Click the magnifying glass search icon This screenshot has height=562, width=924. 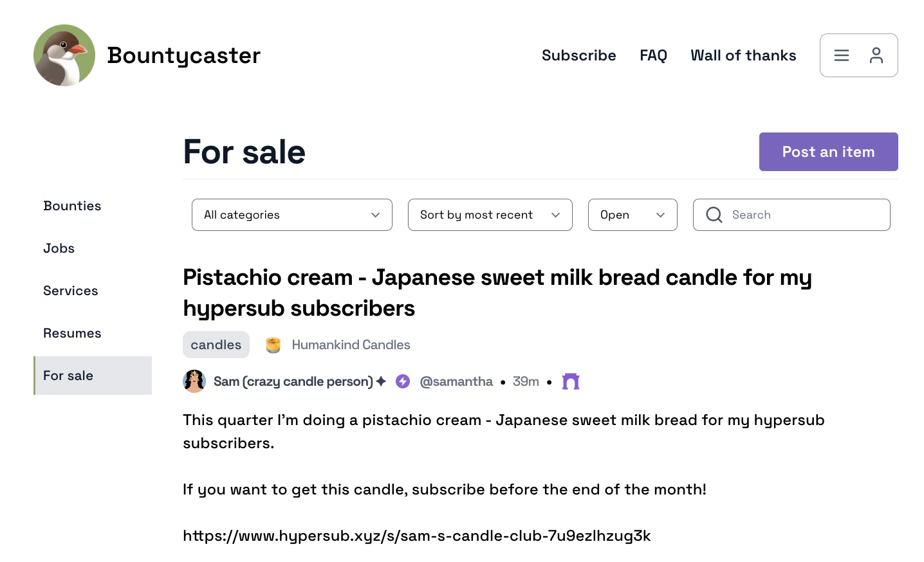714,215
